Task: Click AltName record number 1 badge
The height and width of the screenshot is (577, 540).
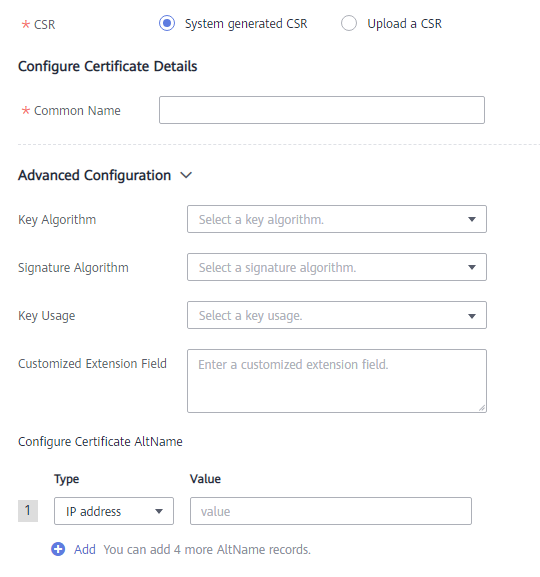Action: [28, 511]
